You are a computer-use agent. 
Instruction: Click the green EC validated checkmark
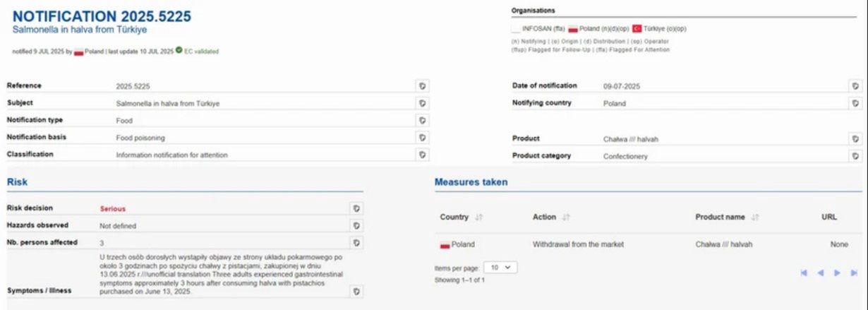(179, 50)
